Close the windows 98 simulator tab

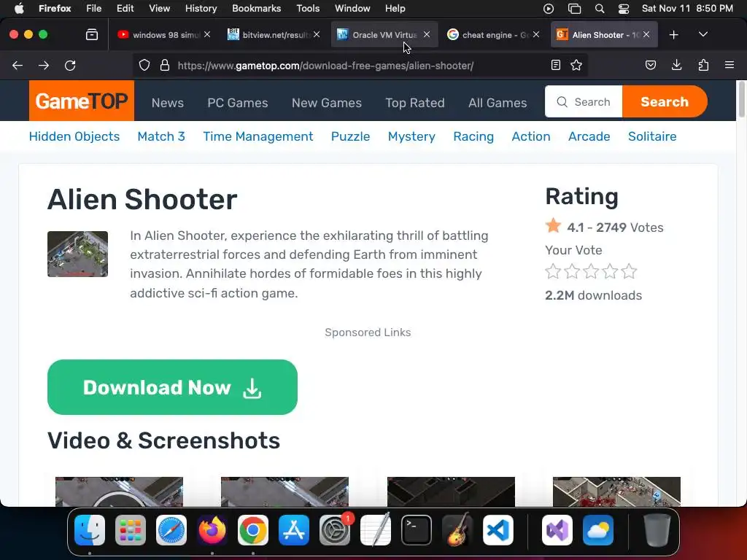(207, 35)
